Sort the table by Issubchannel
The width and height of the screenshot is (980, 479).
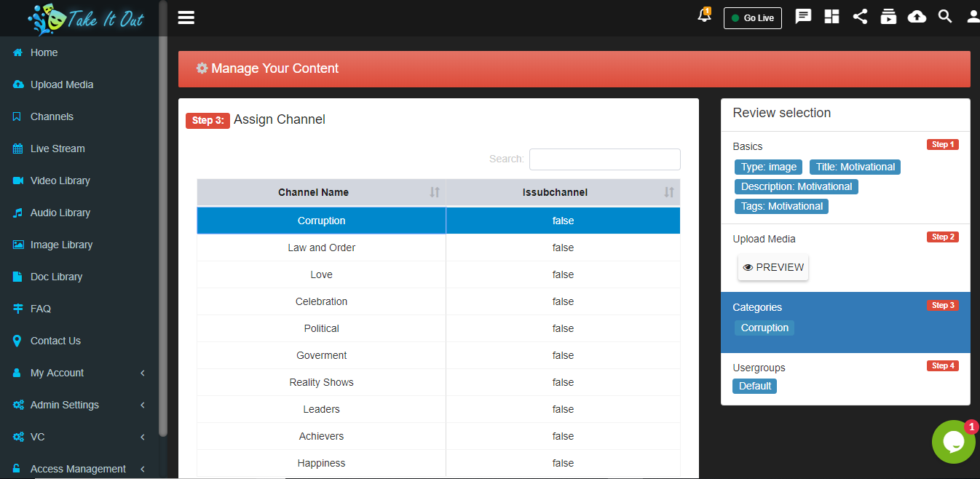click(563, 192)
